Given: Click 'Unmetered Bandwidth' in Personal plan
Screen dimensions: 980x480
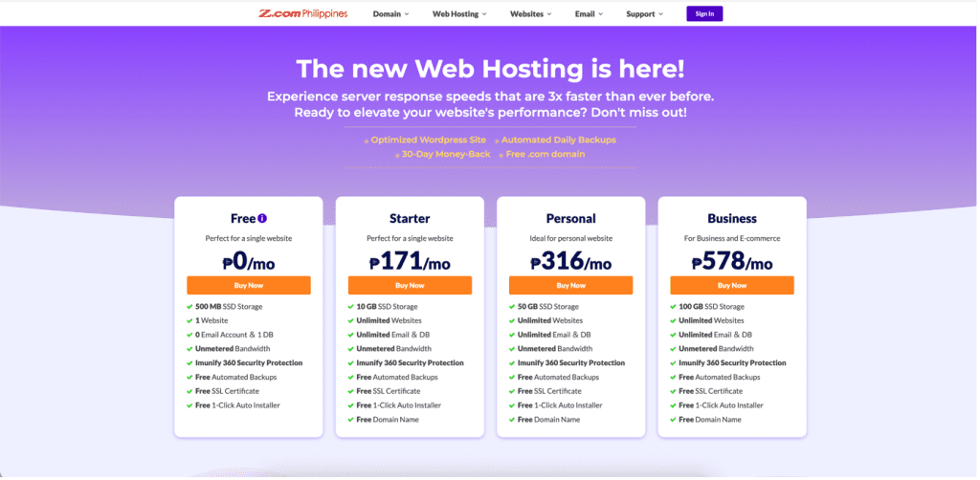Looking at the screenshot, I should coord(555,348).
